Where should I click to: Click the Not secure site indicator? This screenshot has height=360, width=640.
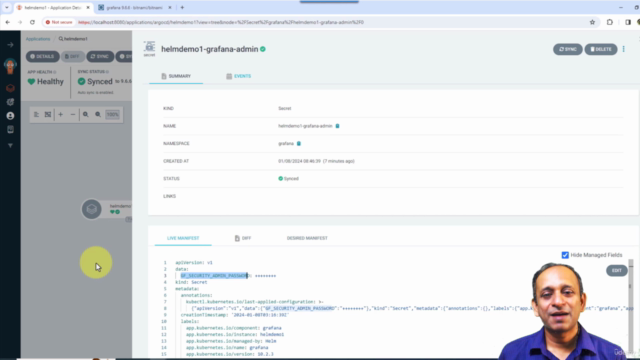click(59, 22)
